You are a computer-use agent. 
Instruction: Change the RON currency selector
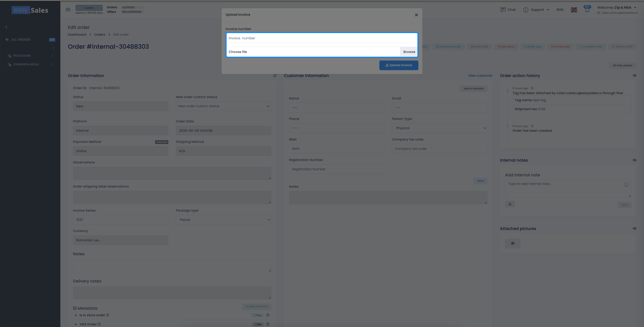[x=560, y=10]
